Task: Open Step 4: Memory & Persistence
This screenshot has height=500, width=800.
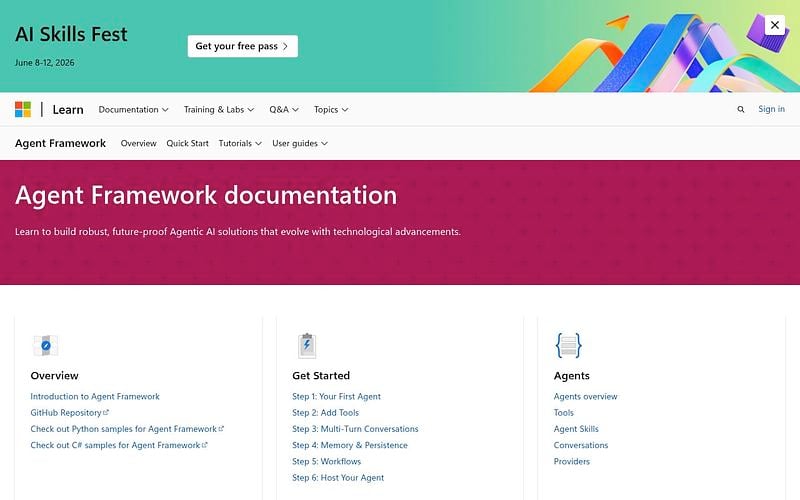Action: coord(349,445)
